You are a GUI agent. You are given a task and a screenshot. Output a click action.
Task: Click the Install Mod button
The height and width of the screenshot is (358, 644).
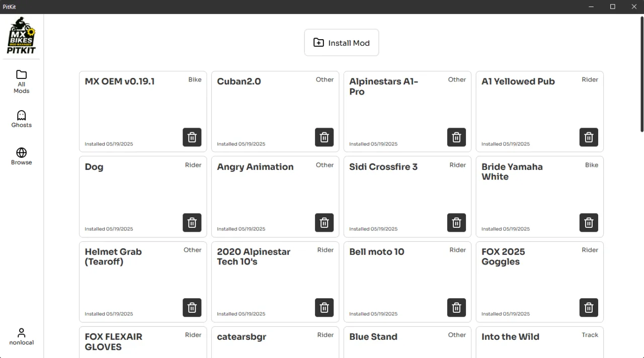(x=342, y=43)
